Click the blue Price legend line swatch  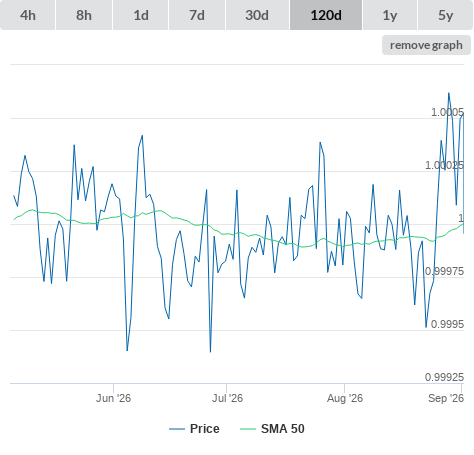[x=177, y=429]
